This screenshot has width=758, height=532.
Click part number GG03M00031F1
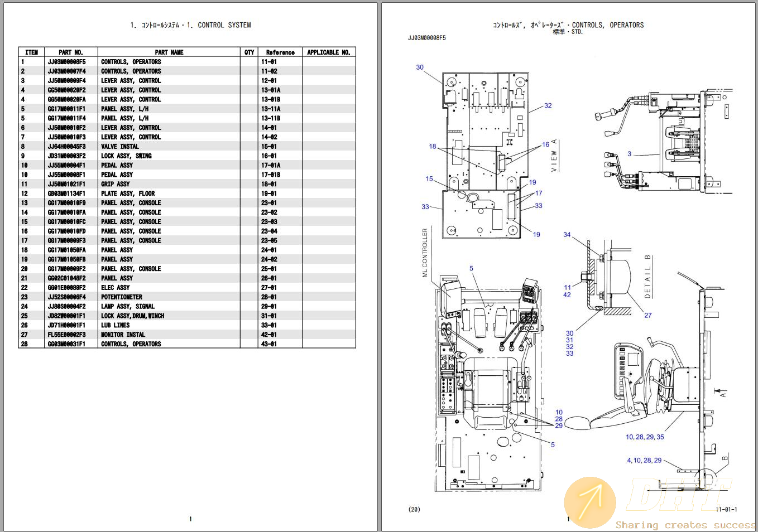(x=66, y=344)
